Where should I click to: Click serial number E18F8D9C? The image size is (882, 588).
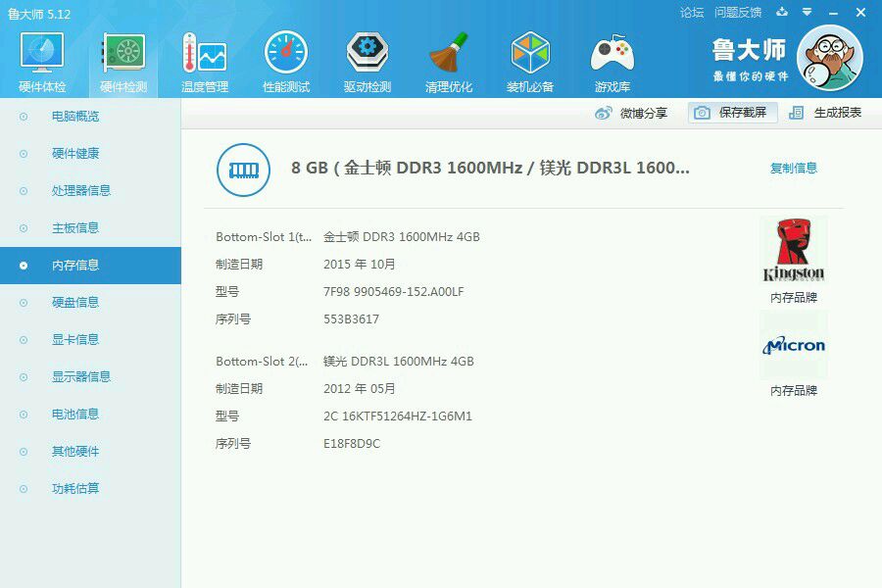[352, 443]
